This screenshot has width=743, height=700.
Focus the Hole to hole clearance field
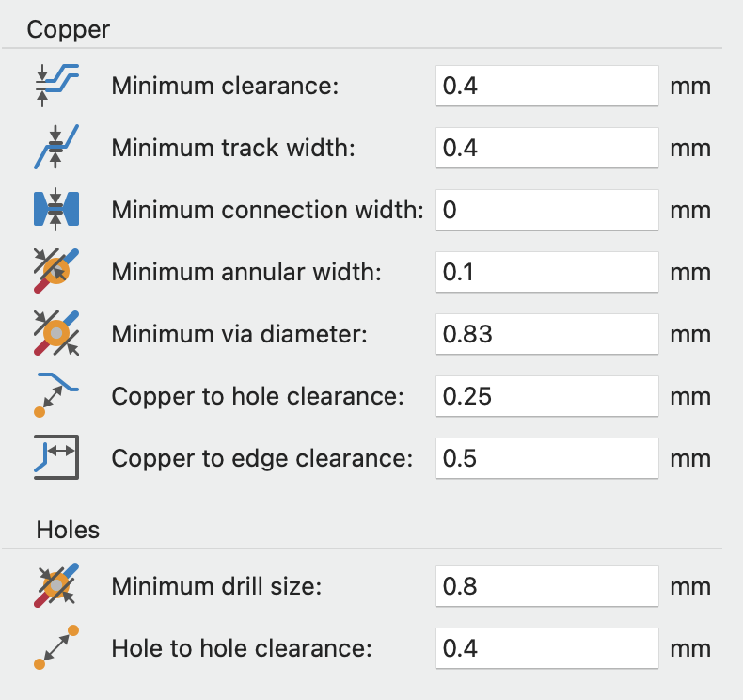pos(547,648)
